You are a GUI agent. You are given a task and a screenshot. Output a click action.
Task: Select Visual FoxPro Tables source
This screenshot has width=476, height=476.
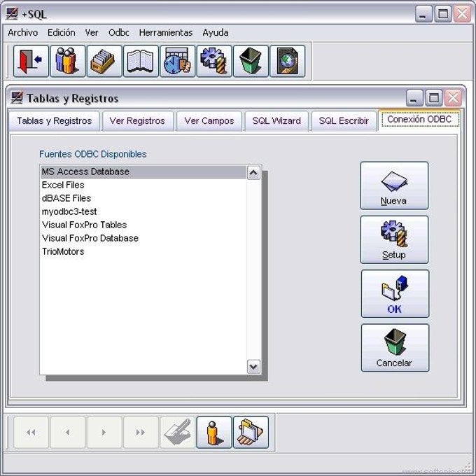[x=143, y=225]
